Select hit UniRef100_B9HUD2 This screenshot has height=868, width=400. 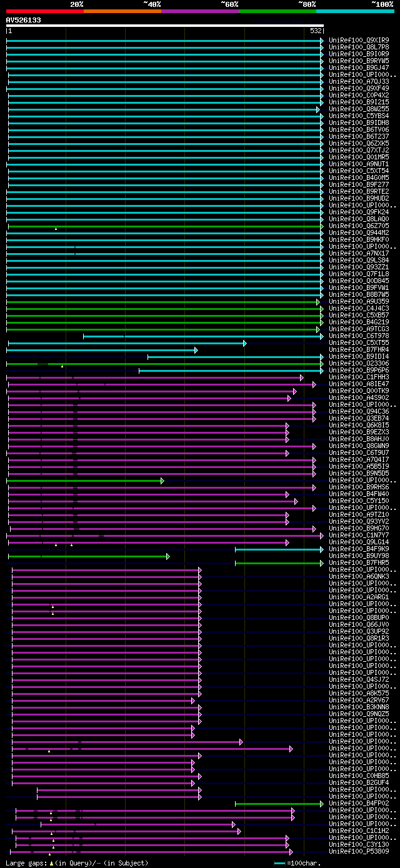[x=359, y=198]
